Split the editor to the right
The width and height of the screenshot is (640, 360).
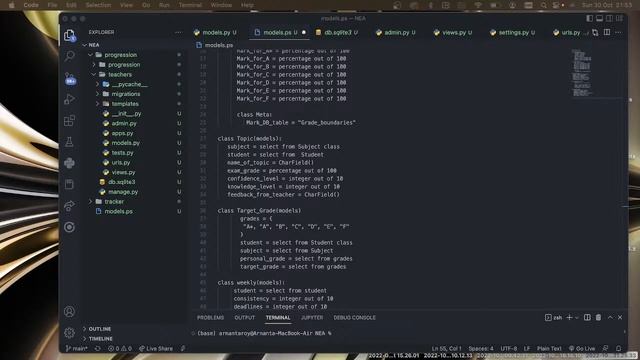[x=607, y=32]
